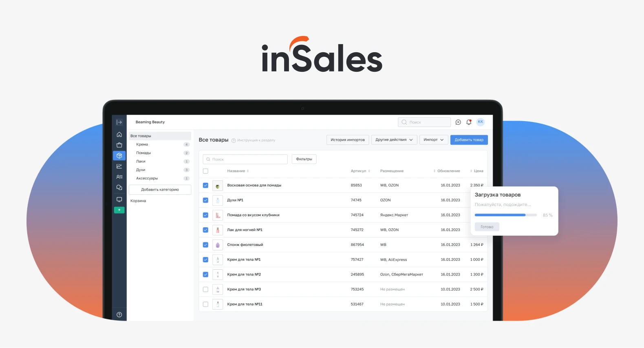The height and width of the screenshot is (348, 644).
Task: Expand the sidebar with arrow icon
Action: pos(119,122)
